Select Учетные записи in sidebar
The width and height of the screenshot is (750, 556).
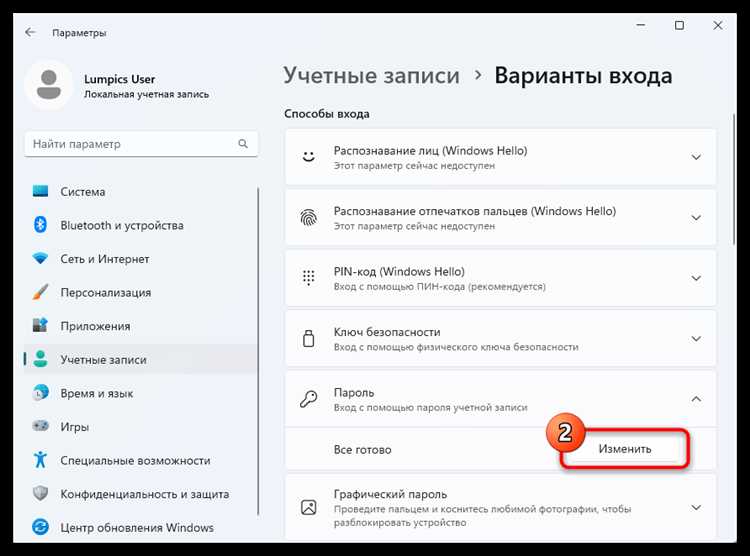click(x=141, y=359)
